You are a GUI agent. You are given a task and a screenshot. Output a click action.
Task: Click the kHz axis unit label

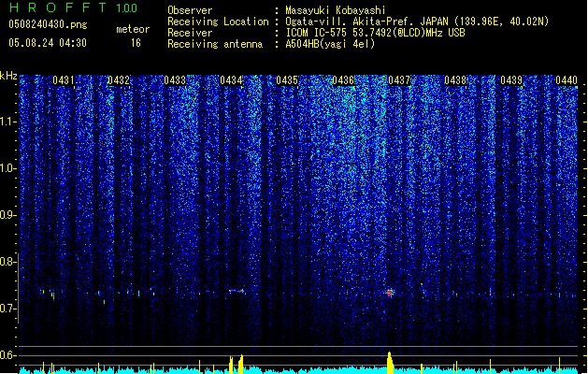(x=8, y=76)
